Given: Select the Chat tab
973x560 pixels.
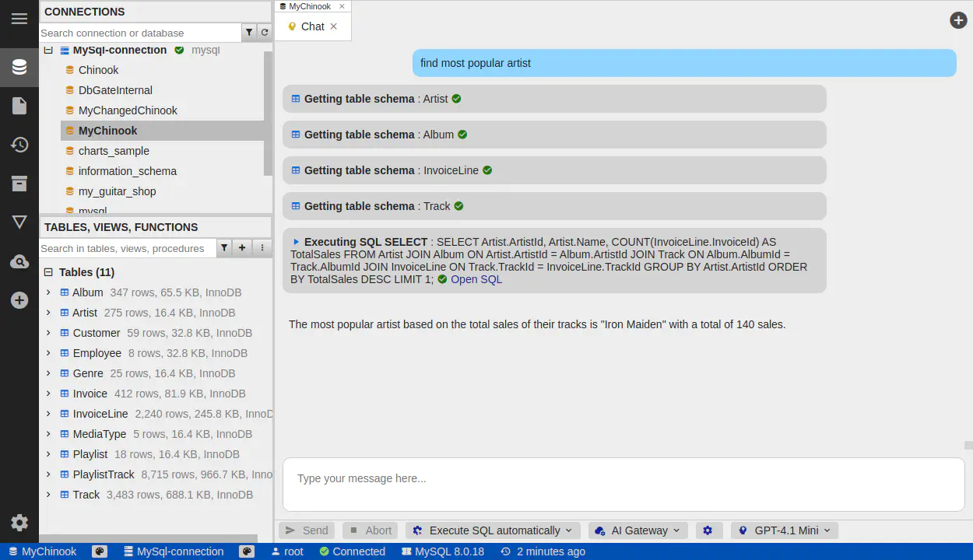Looking at the screenshot, I should [312, 26].
